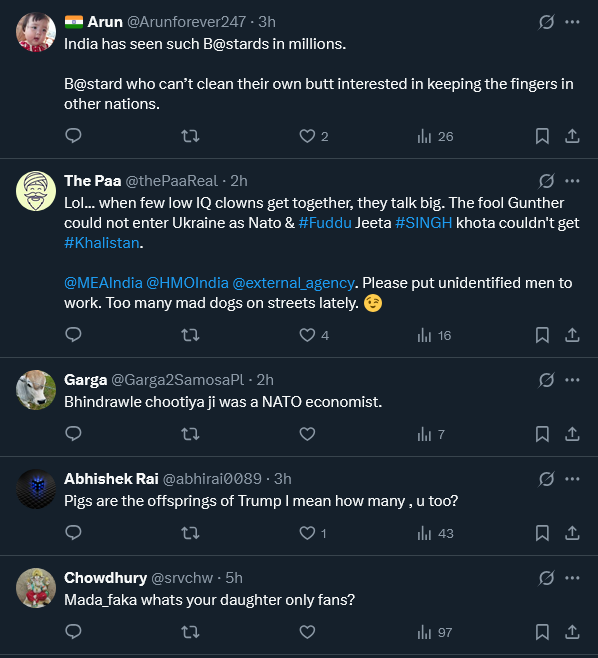Open more options on The Paa's tweet
Image resolution: width=598 pixels, height=658 pixels.
[572, 181]
